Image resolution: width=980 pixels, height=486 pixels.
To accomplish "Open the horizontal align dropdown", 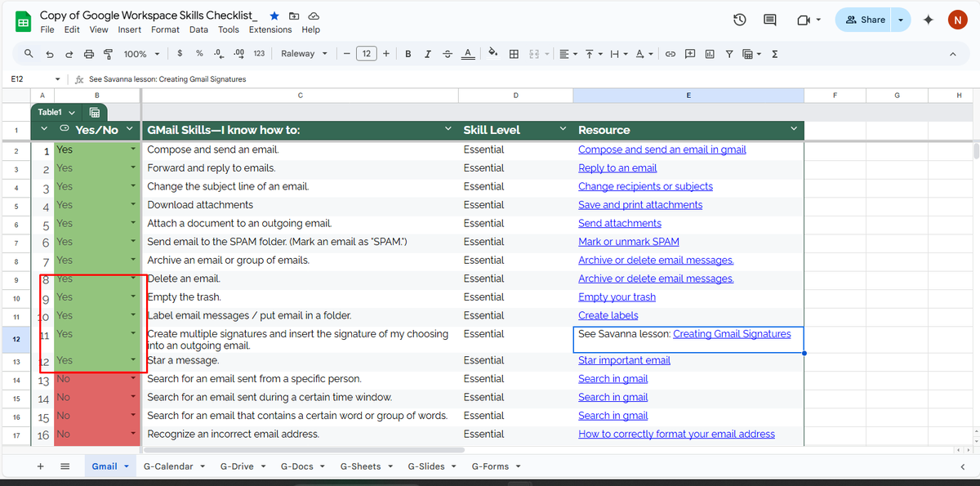I will pyautogui.click(x=568, y=54).
